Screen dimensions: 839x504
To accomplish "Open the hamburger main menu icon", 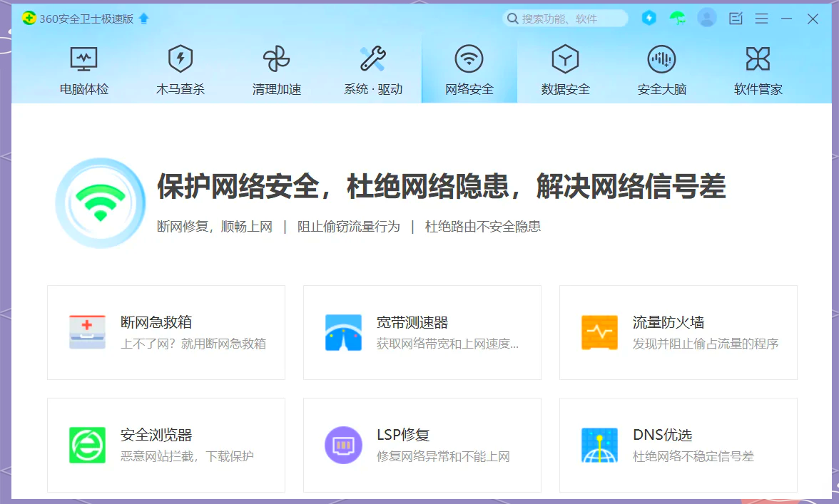I will point(761,19).
